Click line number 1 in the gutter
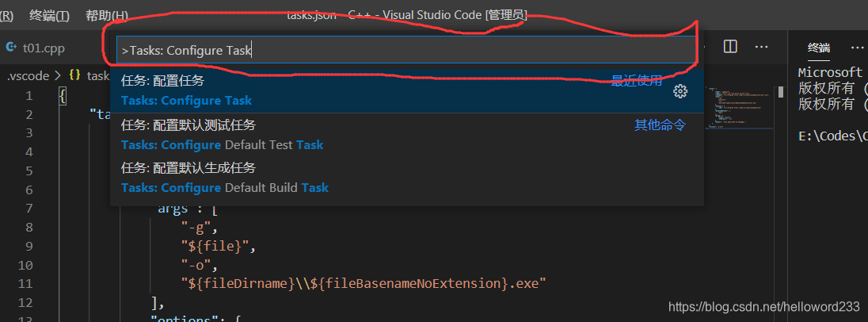 29,96
